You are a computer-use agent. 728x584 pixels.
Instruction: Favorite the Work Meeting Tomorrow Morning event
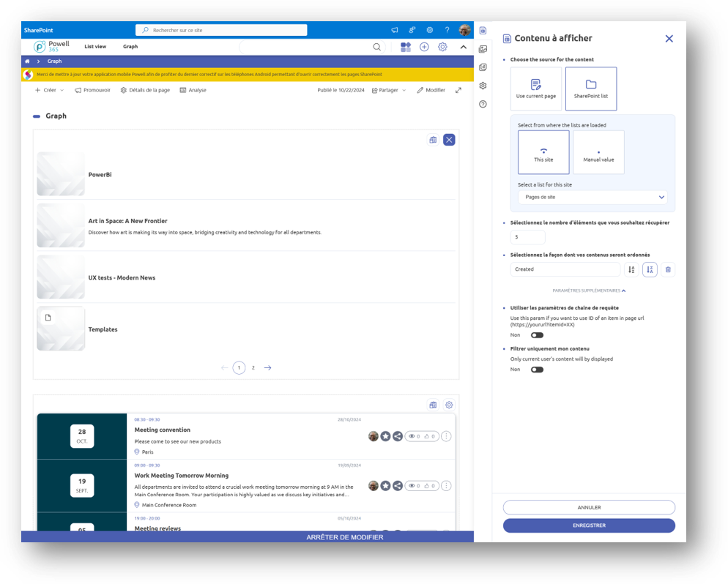(385, 486)
